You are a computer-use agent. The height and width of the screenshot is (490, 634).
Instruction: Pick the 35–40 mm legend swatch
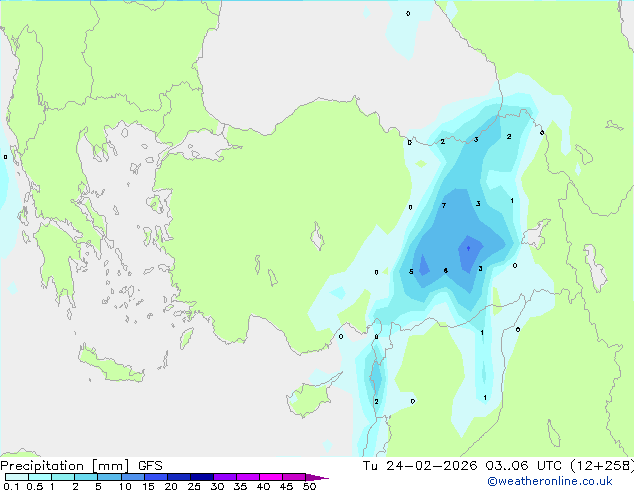pyautogui.click(x=248, y=477)
